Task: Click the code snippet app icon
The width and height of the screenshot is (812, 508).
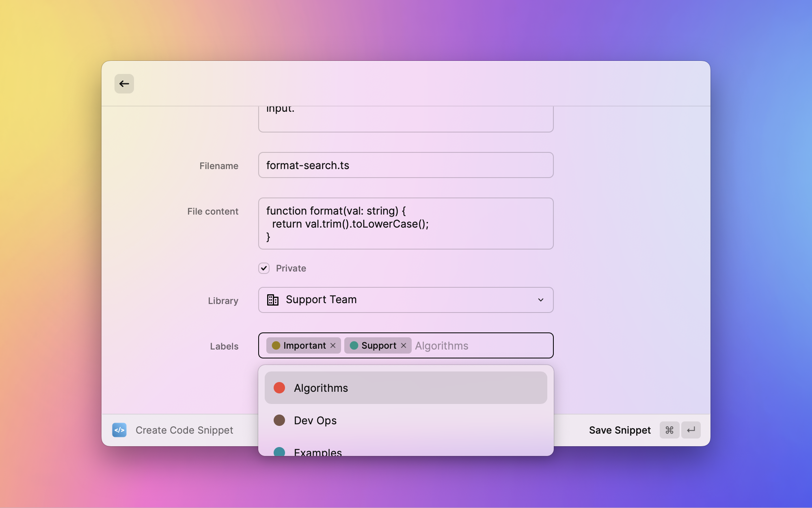Action: point(119,430)
